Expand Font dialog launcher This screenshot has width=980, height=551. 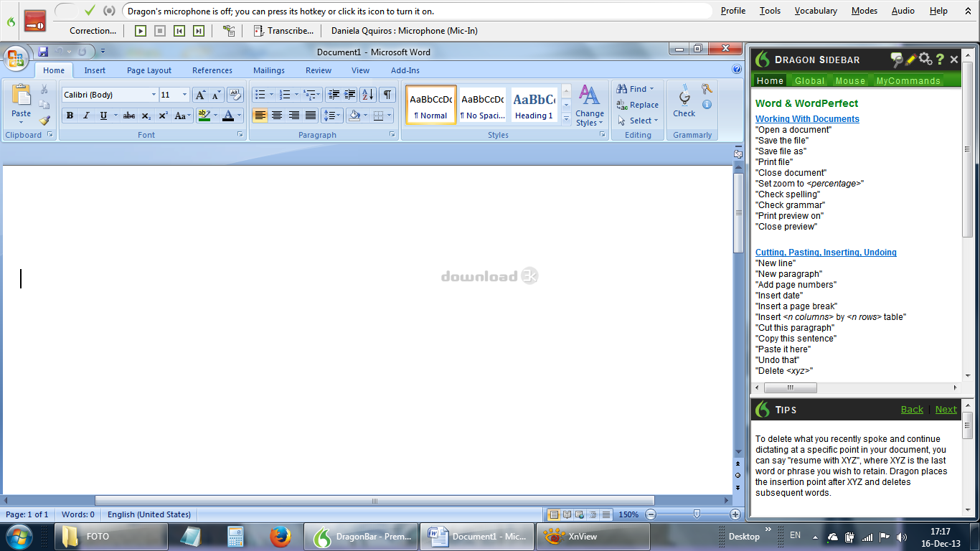coord(240,135)
